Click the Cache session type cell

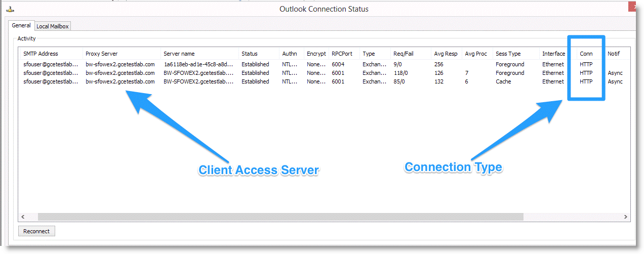[502, 81]
